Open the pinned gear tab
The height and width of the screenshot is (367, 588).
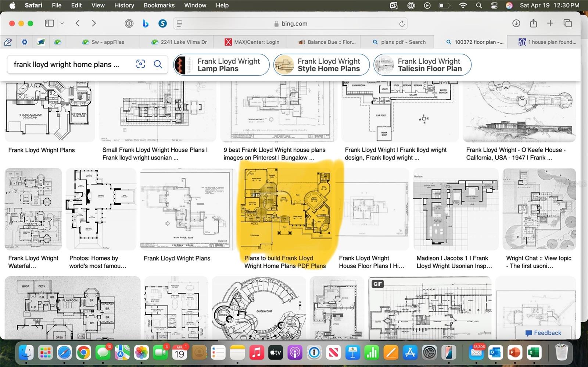pyautogui.click(x=25, y=42)
